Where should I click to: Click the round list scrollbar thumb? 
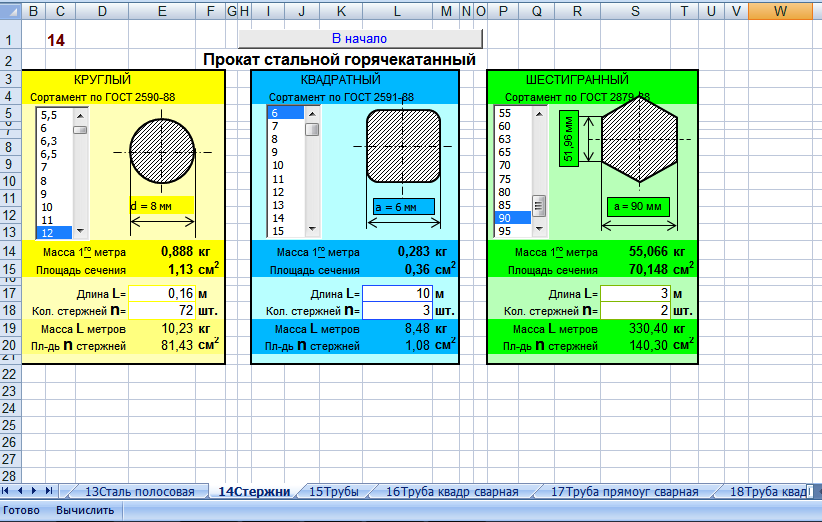[x=80, y=129]
